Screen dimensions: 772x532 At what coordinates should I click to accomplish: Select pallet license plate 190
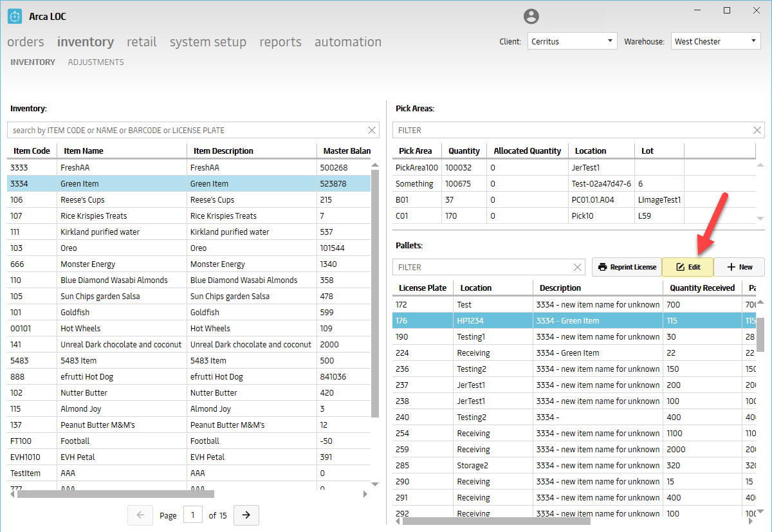click(x=574, y=336)
